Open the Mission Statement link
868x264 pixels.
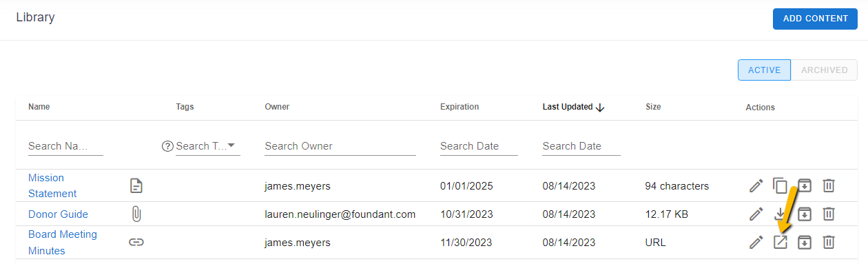pyautogui.click(x=52, y=185)
